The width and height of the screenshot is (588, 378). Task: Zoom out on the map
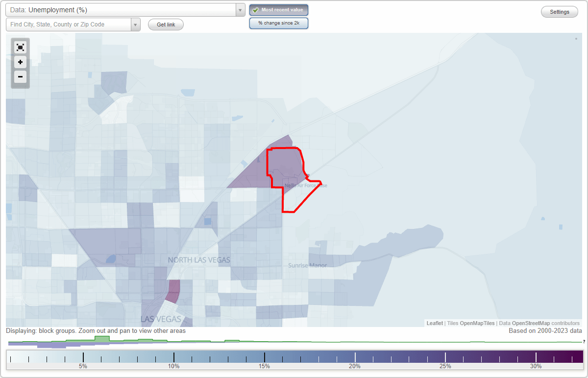point(20,77)
